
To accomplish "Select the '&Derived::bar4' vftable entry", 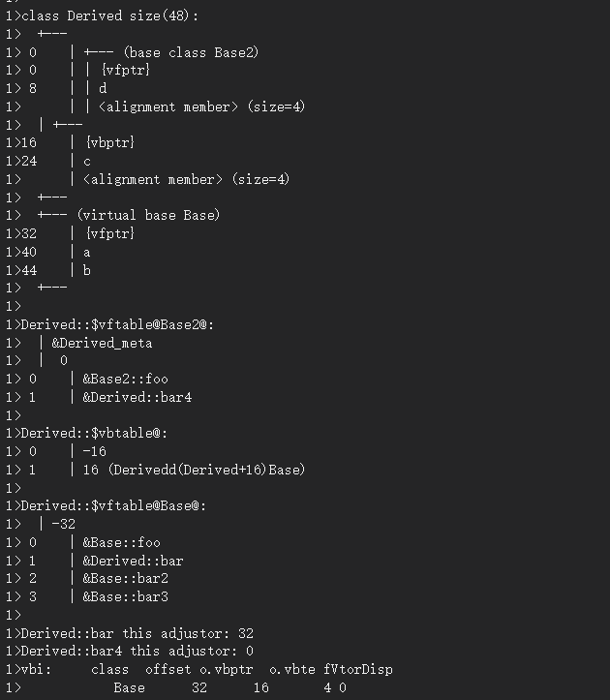I will pyautogui.click(x=137, y=397).
